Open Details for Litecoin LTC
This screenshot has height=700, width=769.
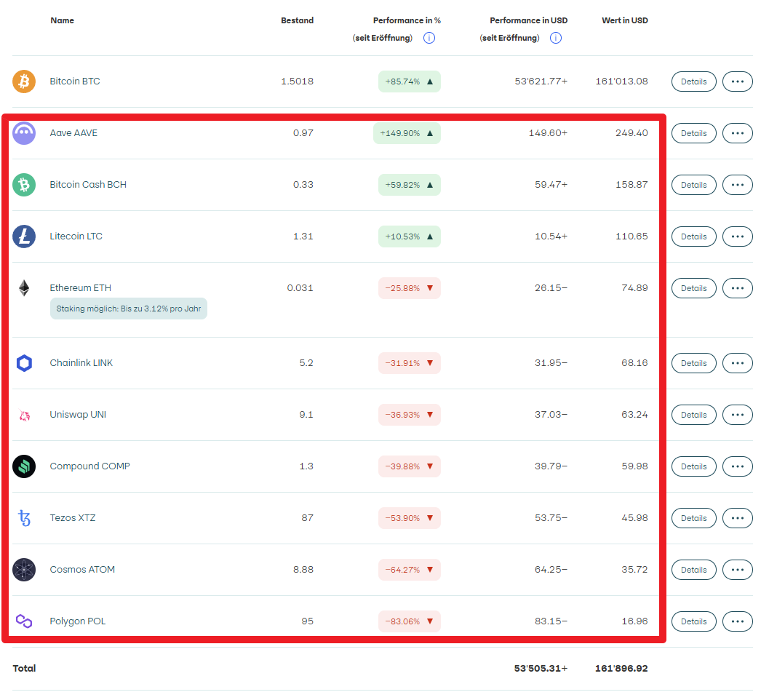click(694, 236)
